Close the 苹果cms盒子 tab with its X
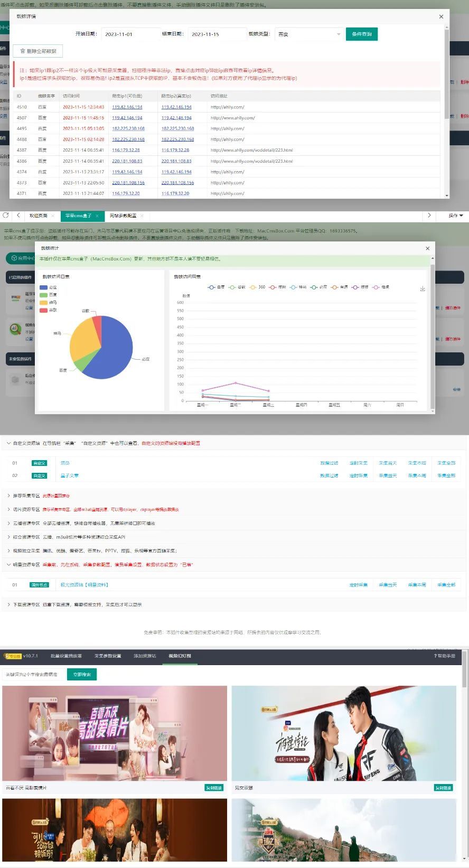This screenshot has height=868, width=469. point(97,216)
